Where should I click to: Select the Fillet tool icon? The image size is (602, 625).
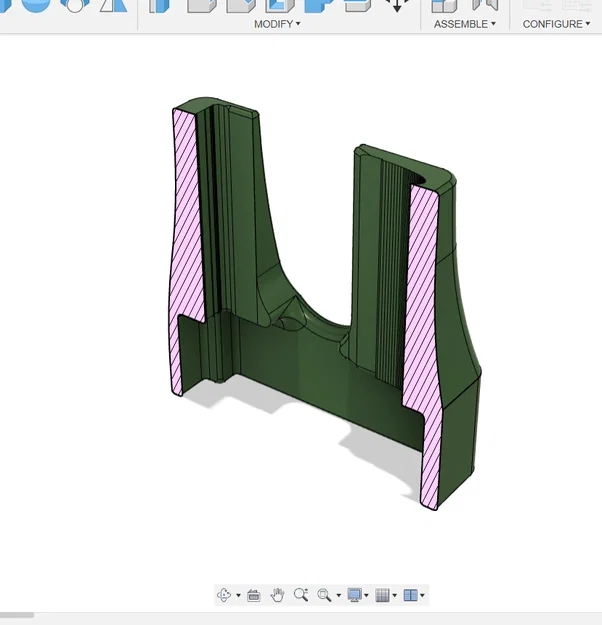[201, 6]
